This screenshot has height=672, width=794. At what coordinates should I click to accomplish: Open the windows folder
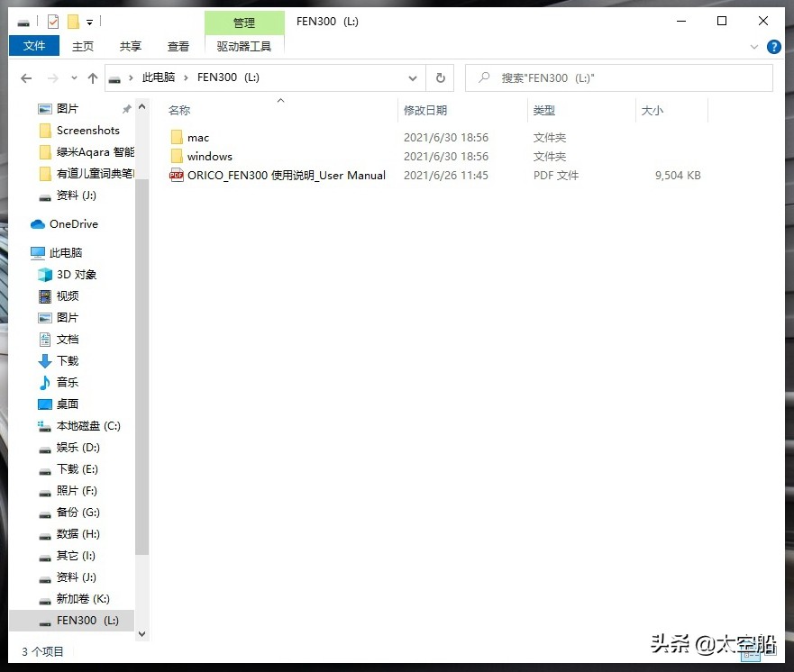[208, 156]
